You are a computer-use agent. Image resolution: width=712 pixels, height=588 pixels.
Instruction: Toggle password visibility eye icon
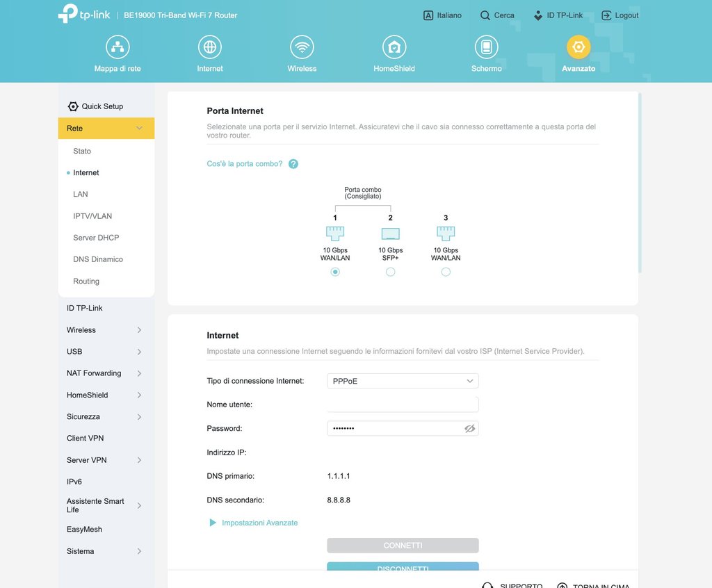[470, 429]
